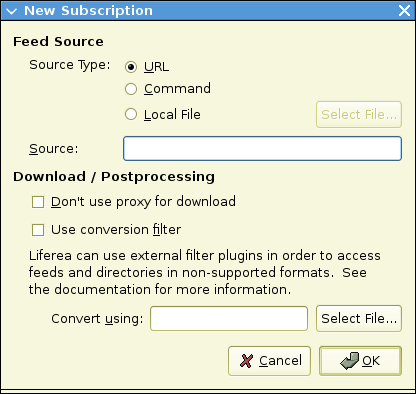Focus the Source text field
The height and width of the screenshot is (394, 416).
click(262, 148)
